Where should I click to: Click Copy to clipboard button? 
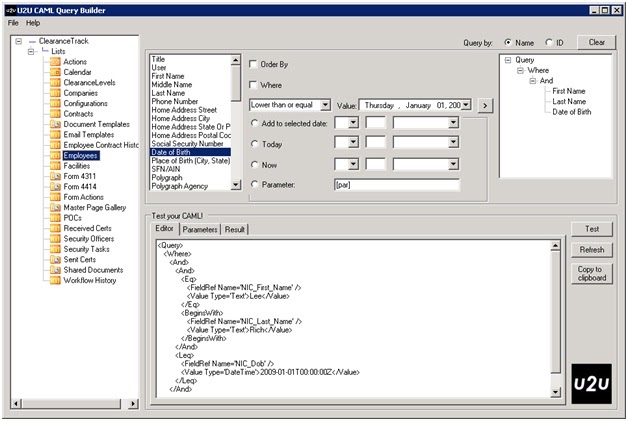[x=592, y=274]
